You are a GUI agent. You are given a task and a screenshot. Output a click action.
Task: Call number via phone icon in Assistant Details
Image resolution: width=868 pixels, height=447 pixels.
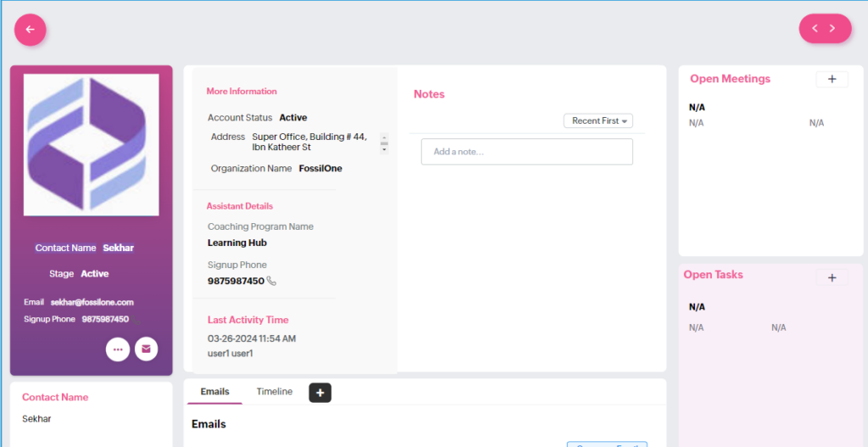click(271, 281)
